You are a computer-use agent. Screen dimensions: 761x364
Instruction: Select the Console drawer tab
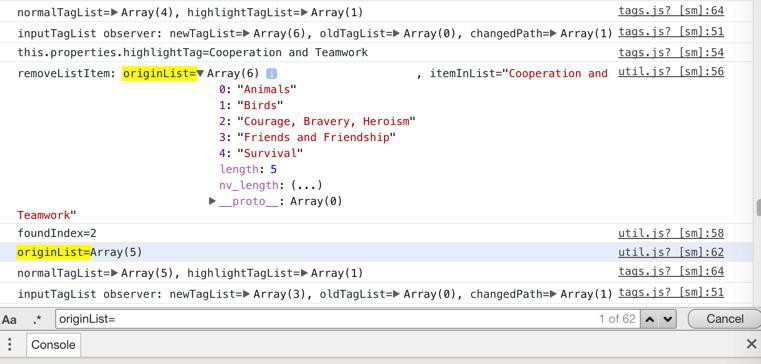point(53,345)
